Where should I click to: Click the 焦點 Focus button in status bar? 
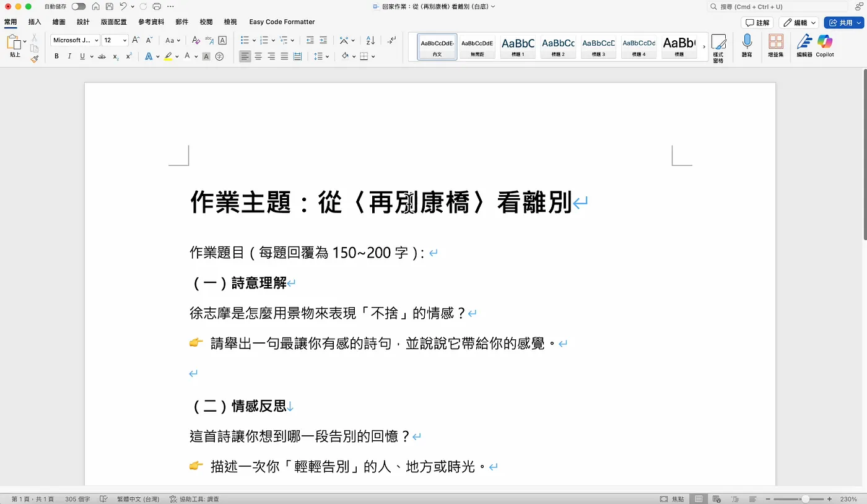(x=673, y=498)
